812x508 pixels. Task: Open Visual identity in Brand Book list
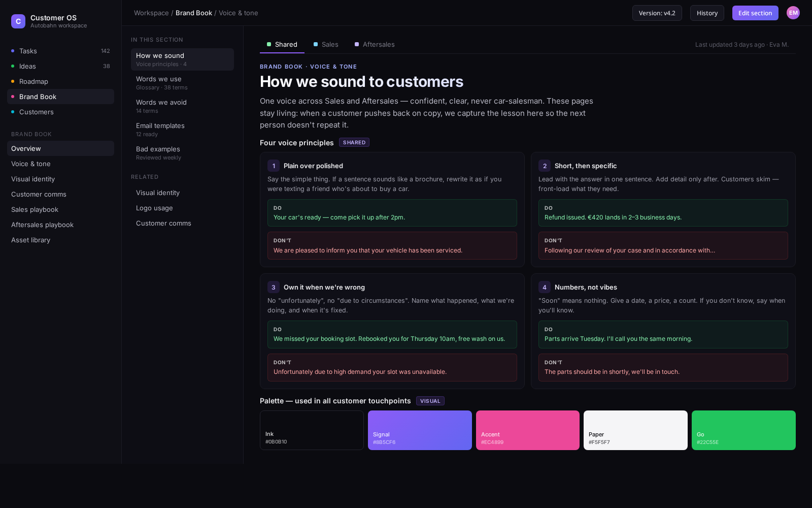60,179
